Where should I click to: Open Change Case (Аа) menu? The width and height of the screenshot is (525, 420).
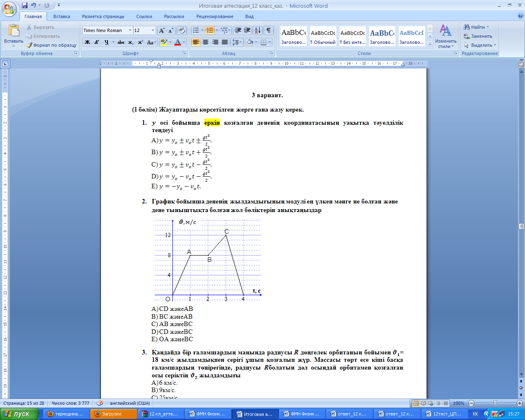coord(151,42)
